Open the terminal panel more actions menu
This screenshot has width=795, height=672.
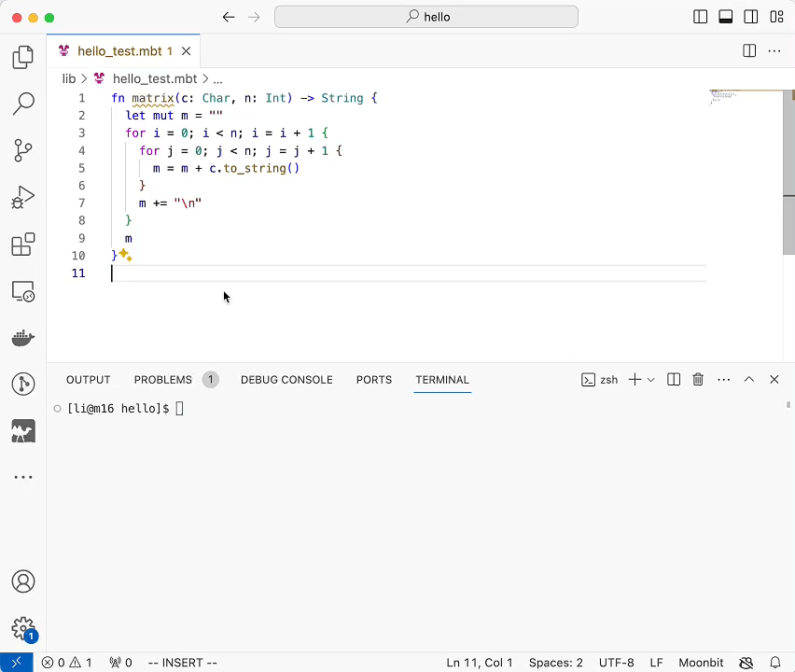tap(723, 379)
